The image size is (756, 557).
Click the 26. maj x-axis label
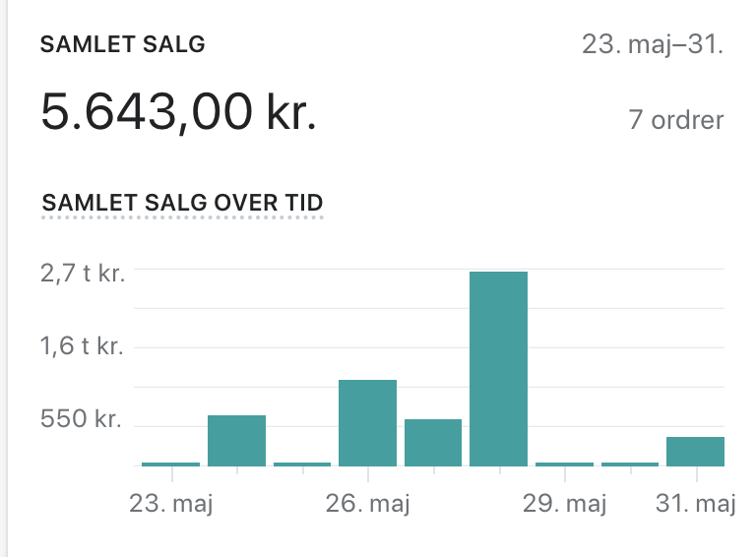coord(367,504)
